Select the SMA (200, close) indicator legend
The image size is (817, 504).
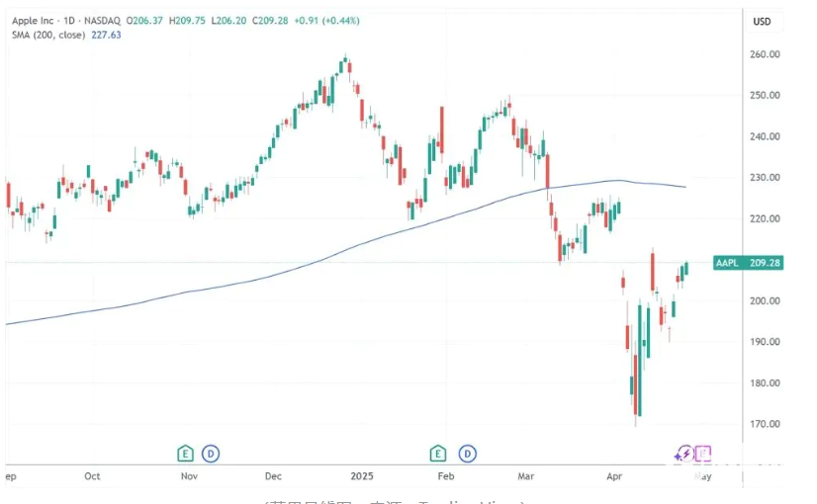(x=47, y=36)
